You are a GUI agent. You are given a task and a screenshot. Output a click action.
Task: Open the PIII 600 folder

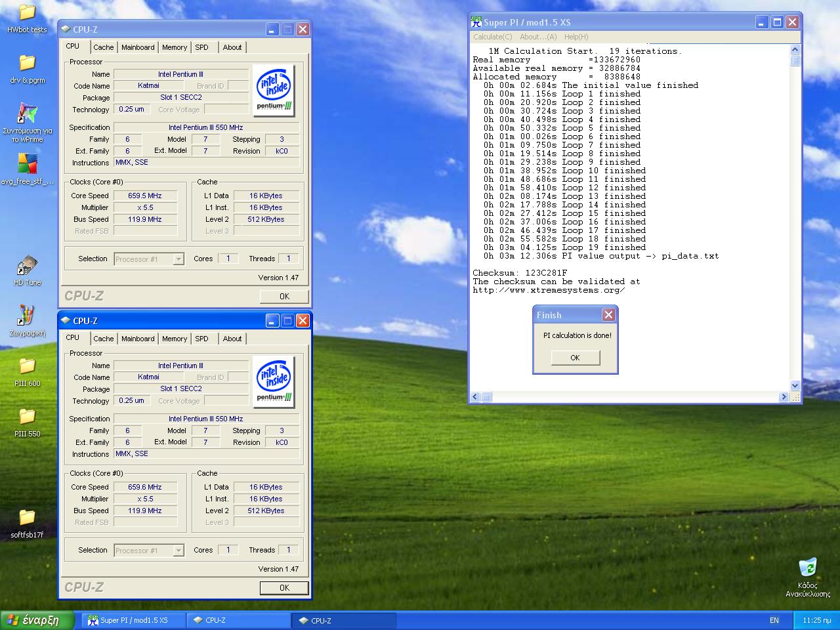pyautogui.click(x=27, y=366)
